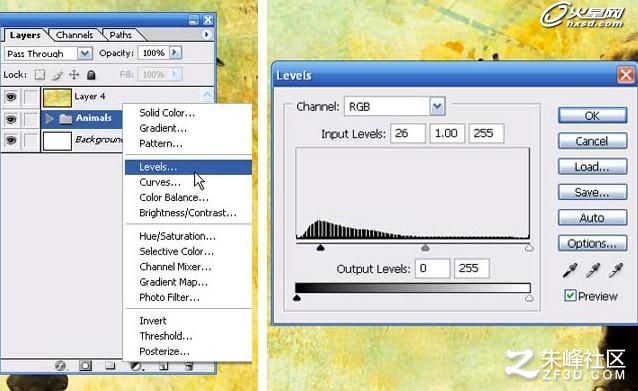
Task: Open the Pass Through blend mode dropdown
Action: click(x=85, y=53)
